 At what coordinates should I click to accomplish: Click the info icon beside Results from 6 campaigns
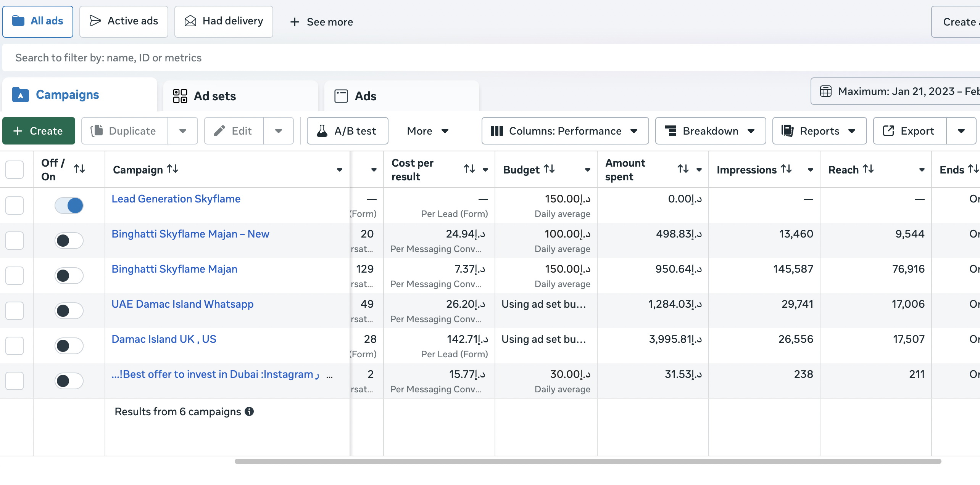(249, 411)
